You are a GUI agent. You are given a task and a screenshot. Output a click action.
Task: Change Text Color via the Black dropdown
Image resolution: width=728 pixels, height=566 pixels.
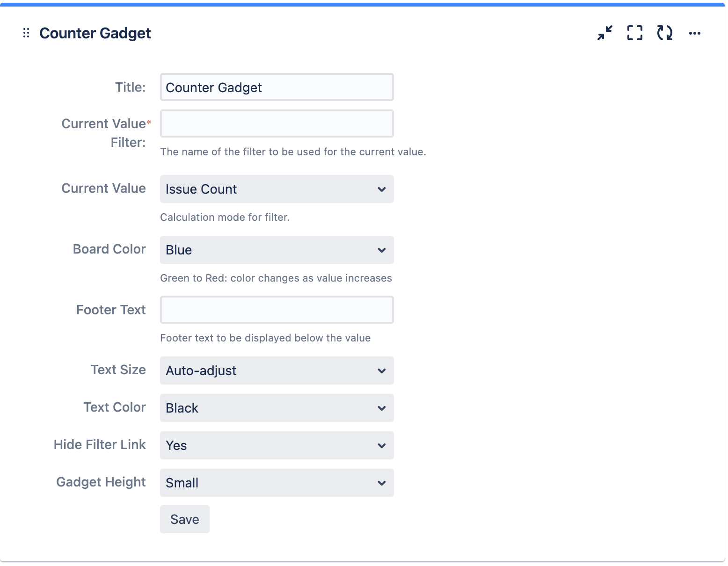click(x=277, y=408)
